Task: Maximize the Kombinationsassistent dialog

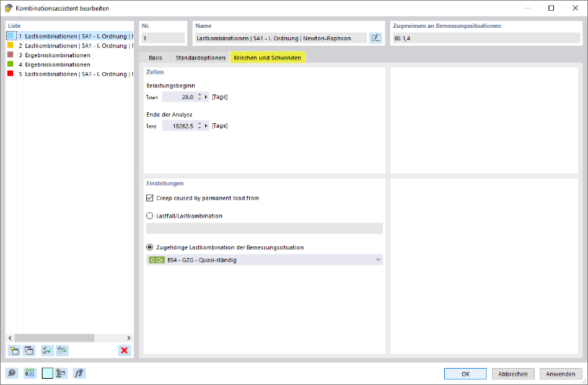Action: pyautogui.click(x=551, y=8)
